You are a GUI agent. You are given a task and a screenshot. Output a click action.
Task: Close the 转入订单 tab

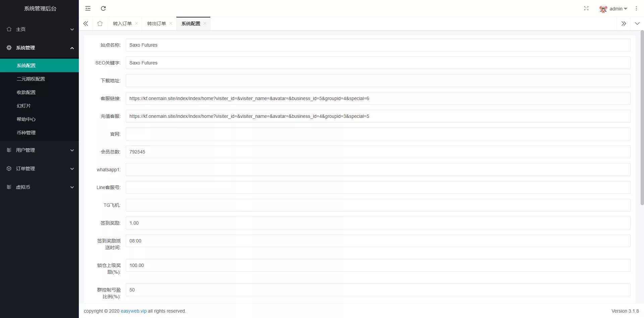[x=137, y=24]
